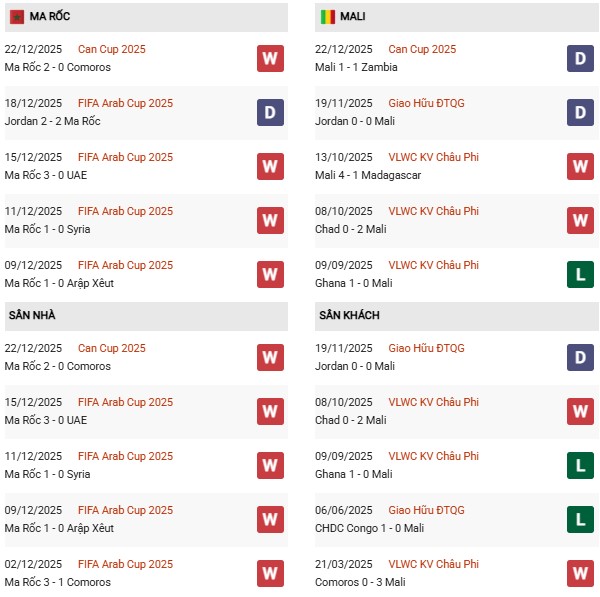Click W badge for Mali 4-1 Madagascar
The height and width of the screenshot is (597, 600).
580,167
